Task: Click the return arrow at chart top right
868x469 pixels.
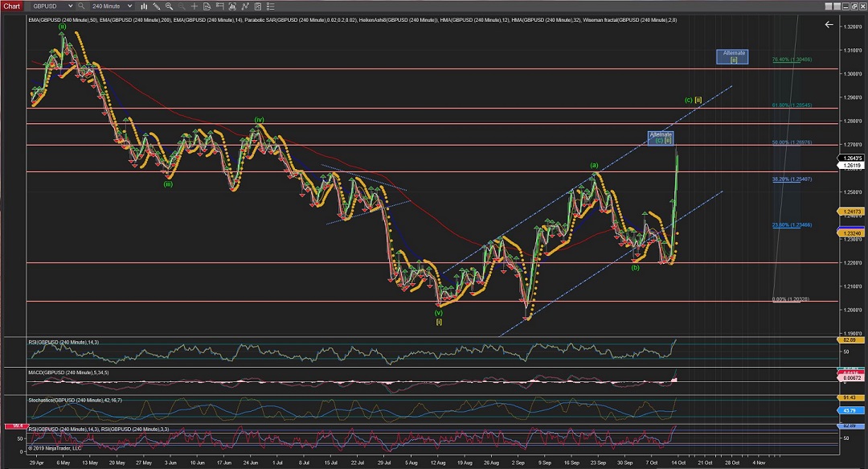Action: [829, 25]
